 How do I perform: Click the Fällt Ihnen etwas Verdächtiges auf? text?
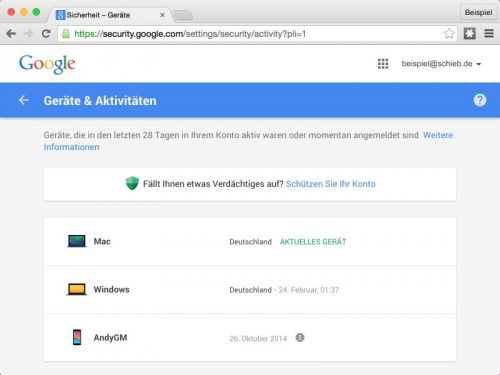point(213,184)
